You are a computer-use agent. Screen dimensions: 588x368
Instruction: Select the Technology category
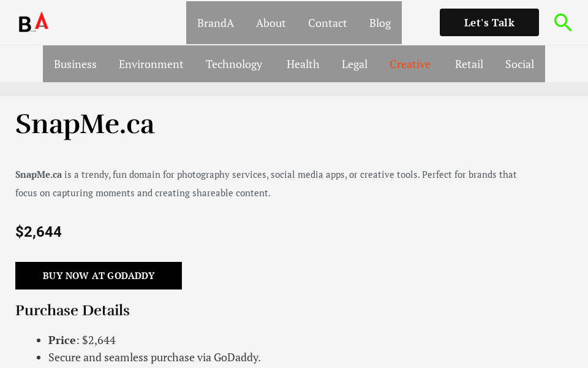click(x=234, y=64)
